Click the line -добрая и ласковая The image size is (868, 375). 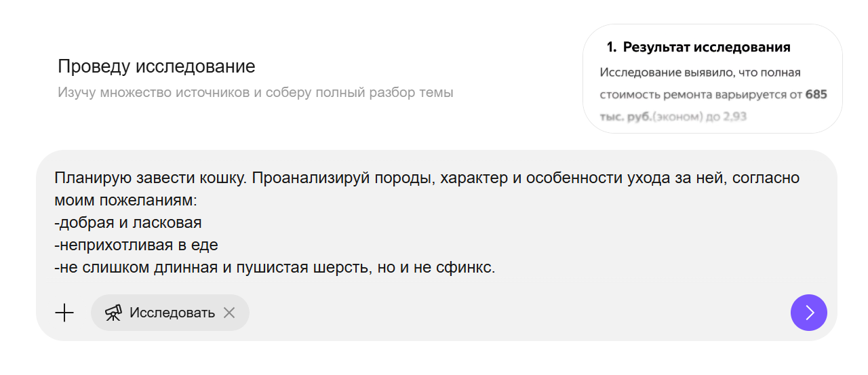(128, 222)
